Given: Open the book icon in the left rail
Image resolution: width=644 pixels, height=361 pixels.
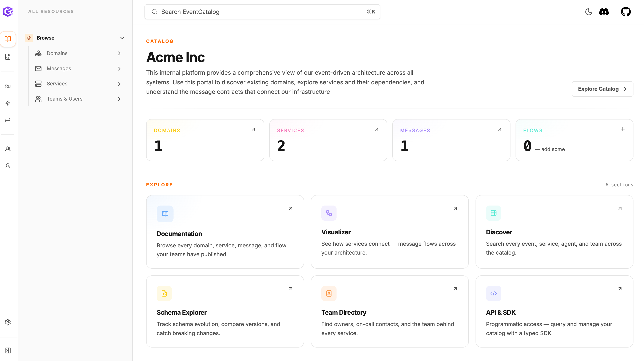Looking at the screenshot, I should 8,39.
